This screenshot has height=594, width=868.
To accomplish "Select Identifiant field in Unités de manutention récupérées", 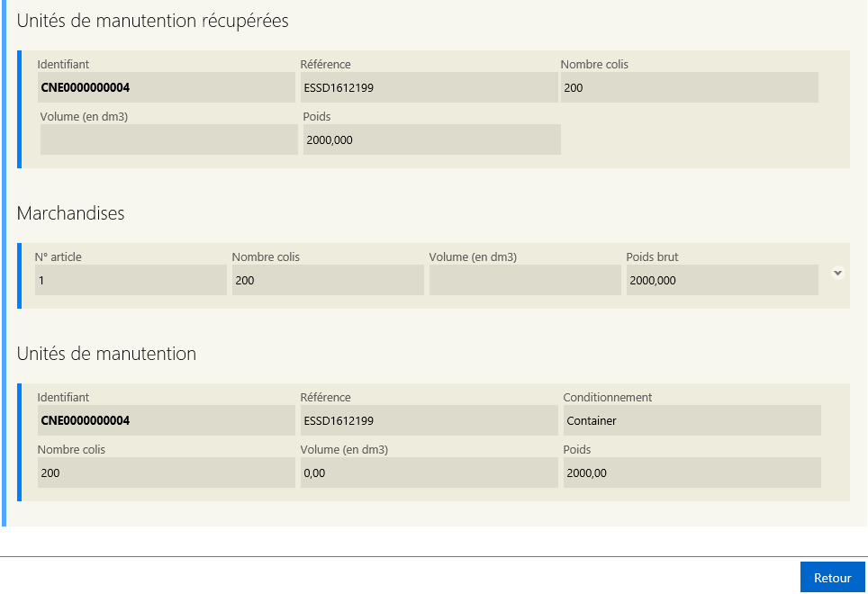I will (166, 87).
